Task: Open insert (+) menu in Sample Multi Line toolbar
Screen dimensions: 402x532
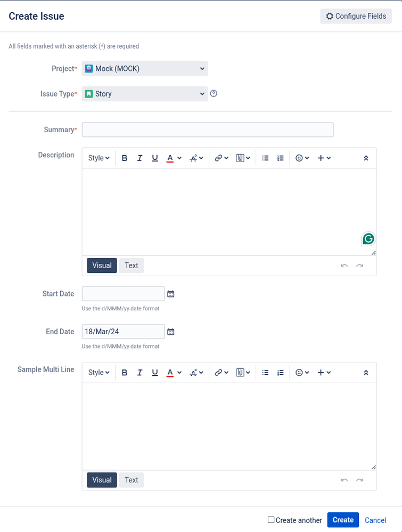Action: coord(324,373)
